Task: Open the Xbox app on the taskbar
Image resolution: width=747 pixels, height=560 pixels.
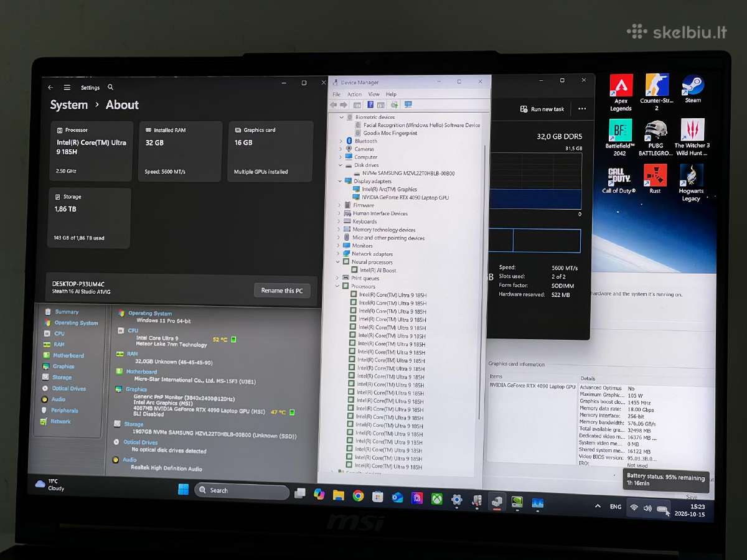Action: (437, 498)
